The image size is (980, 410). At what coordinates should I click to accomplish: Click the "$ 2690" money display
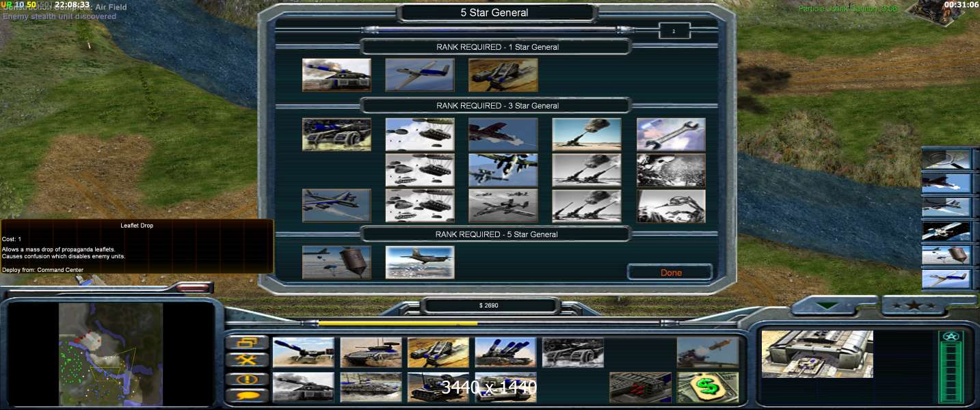[x=488, y=305]
